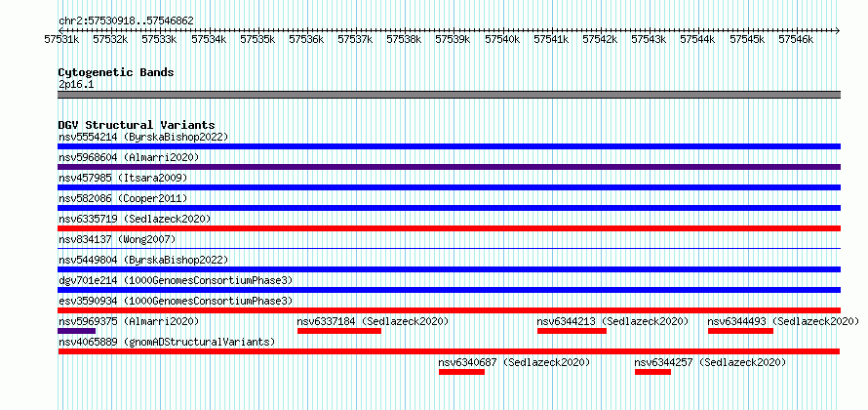The image size is (868, 410).
Task: Click the 57538k ruler label
Action: (405, 39)
